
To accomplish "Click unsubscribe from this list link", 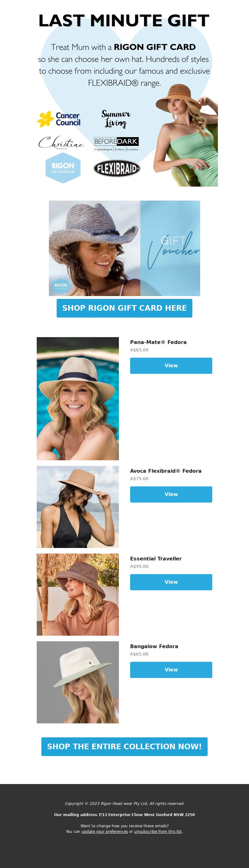I will click(158, 831).
